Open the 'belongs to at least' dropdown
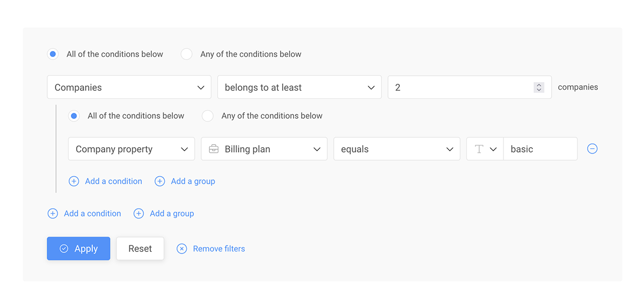The width and height of the screenshot is (644, 304). pyautogui.click(x=299, y=87)
